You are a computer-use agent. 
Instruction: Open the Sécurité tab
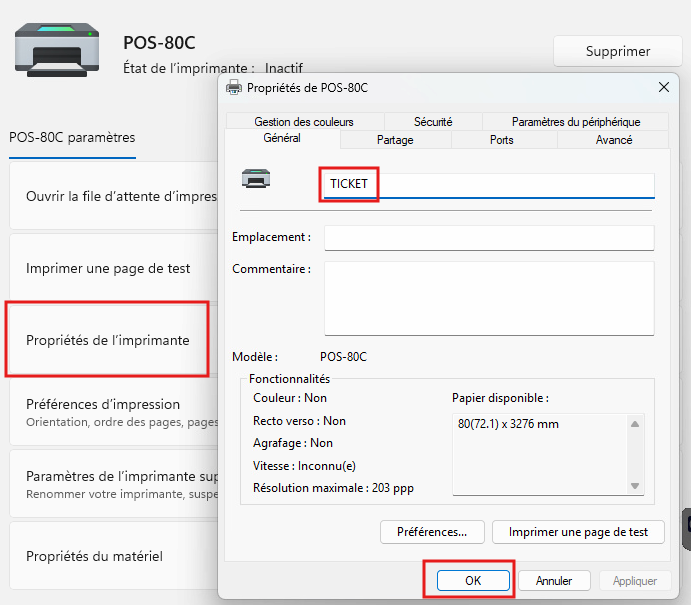click(432, 122)
